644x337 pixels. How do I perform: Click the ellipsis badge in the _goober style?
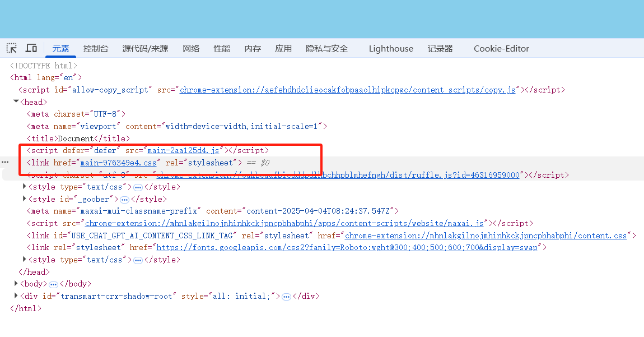124,200
